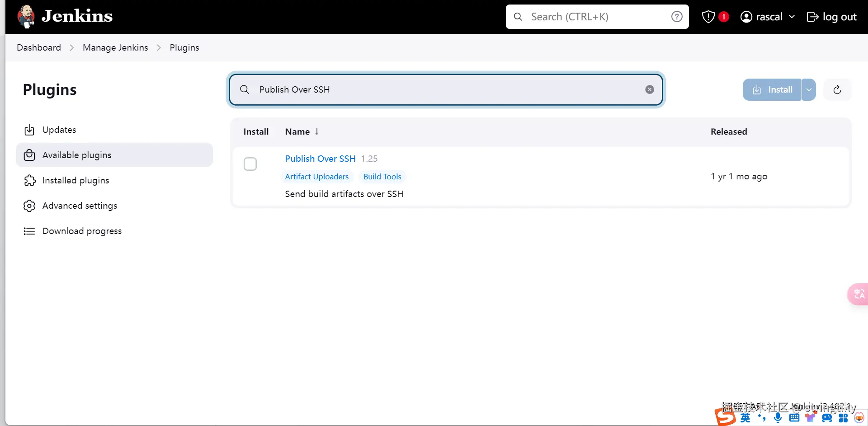Click the Plugins breadcrumb
Viewport: 868px width, 426px height.
184,47
